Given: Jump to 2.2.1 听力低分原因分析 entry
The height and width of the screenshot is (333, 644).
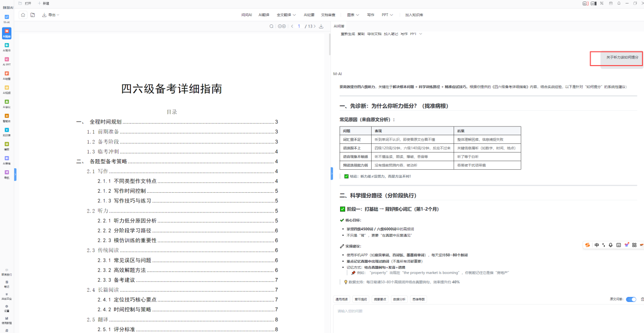Looking at the screenshot, I should 135,221.
